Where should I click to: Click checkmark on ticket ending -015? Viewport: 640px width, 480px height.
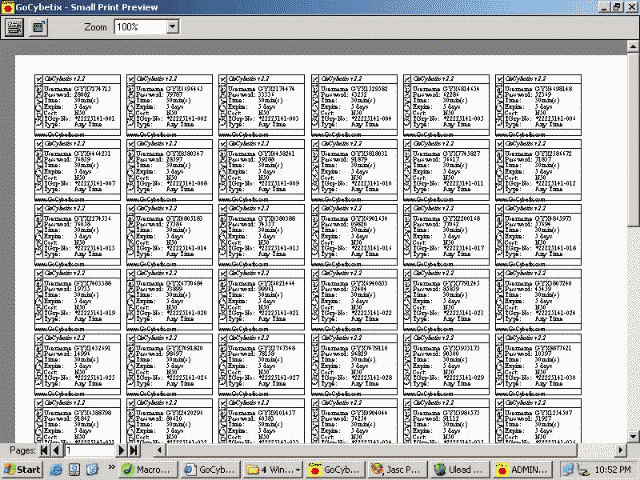[223, 209]
